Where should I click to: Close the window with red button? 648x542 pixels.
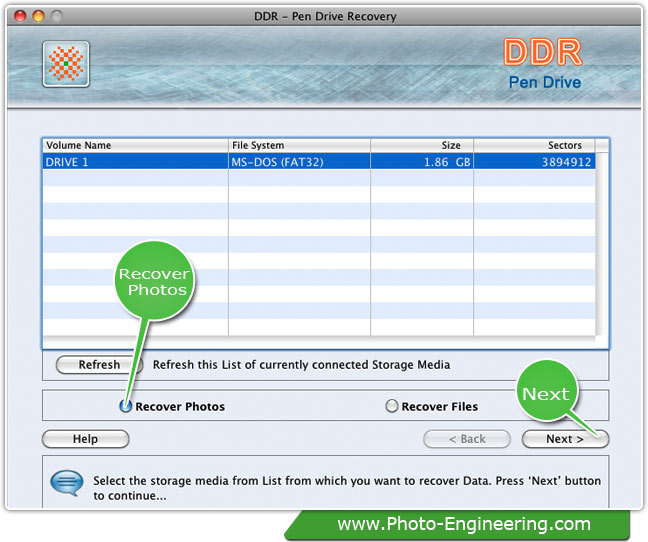20,16
